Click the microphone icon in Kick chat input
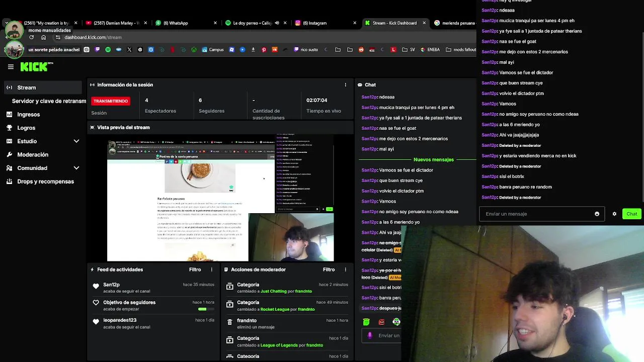 point(370,335)
